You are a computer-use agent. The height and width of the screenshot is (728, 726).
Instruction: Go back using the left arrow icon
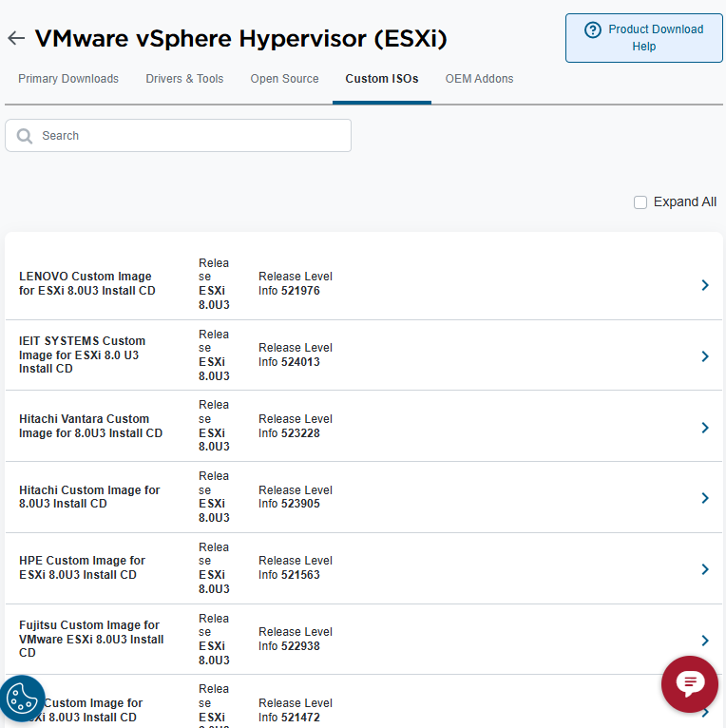point(16,38)
